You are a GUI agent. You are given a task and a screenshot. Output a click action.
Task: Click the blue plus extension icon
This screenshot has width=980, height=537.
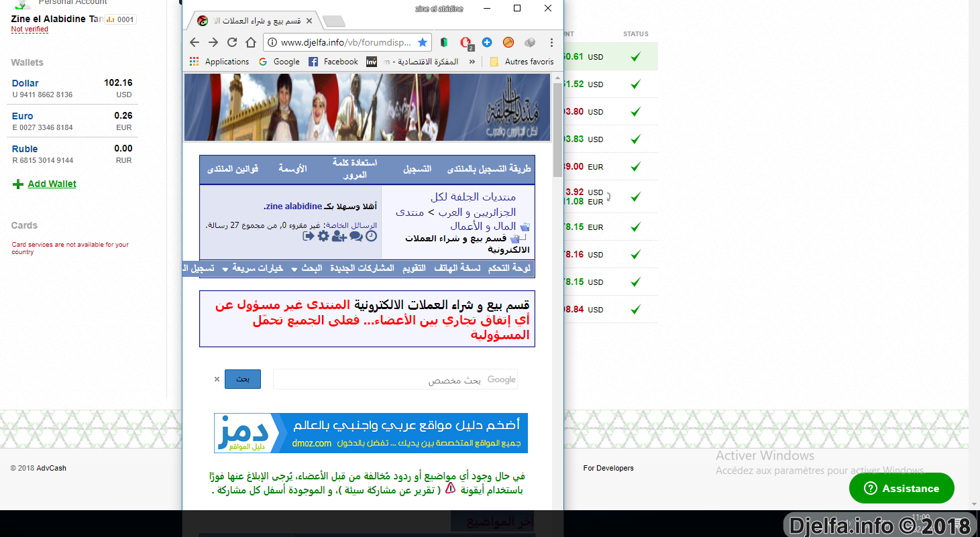(x=487, y=42)
